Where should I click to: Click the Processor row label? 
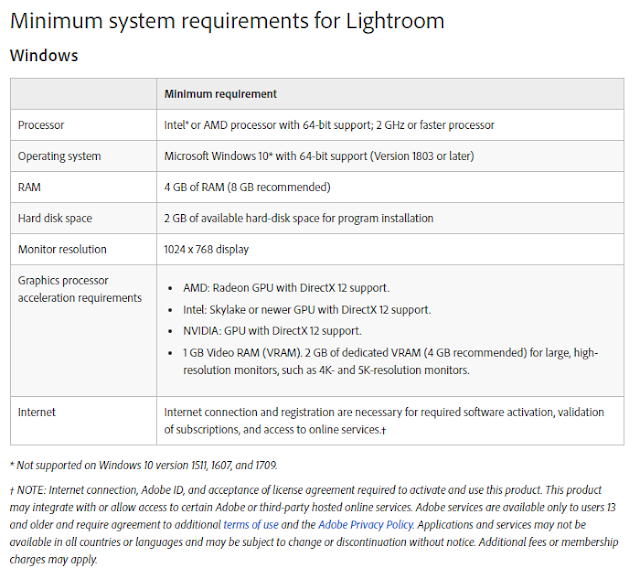click(41, 125)
